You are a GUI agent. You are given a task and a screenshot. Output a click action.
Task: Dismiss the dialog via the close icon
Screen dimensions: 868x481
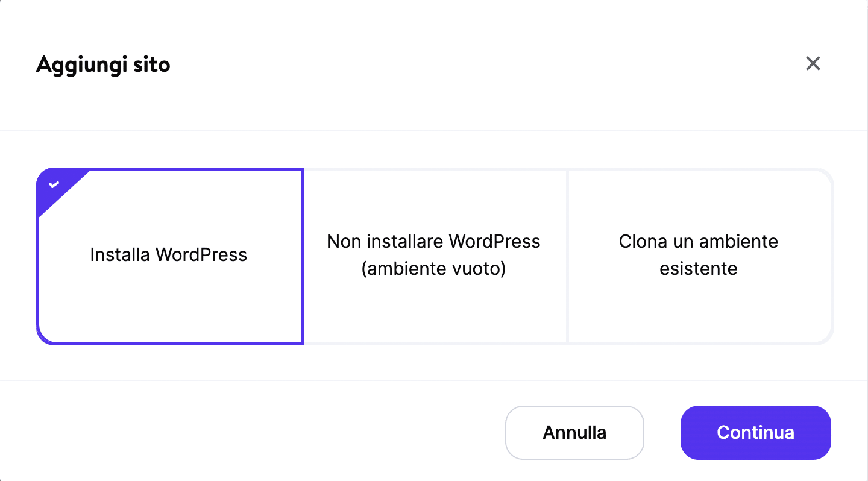813,63
